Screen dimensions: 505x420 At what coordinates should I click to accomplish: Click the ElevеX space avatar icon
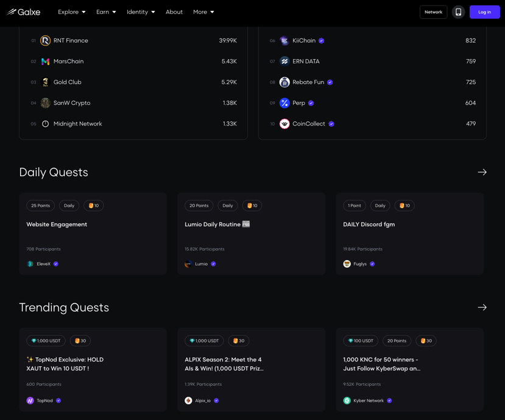30,264
